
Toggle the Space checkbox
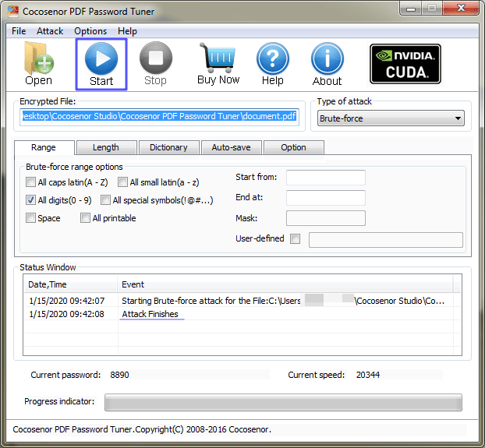click(x=30, y=218)
